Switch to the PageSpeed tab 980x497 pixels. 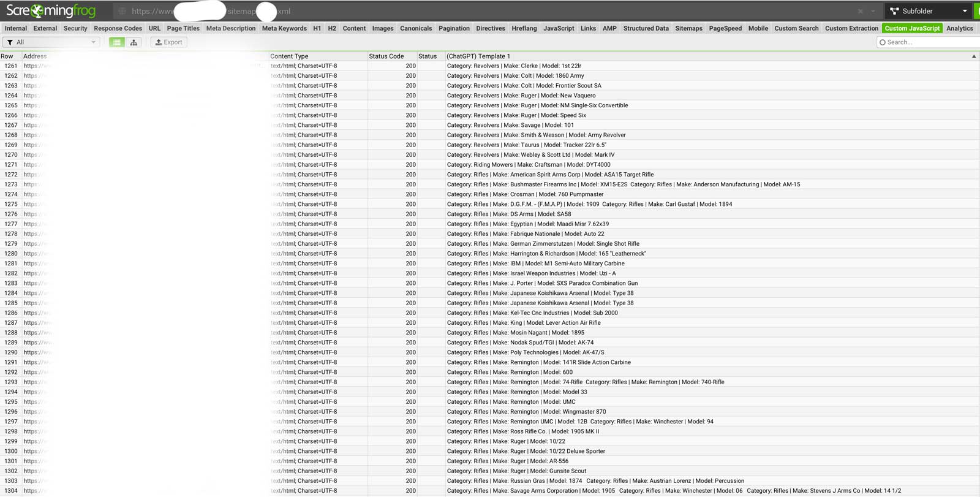[x=725, y=28]
